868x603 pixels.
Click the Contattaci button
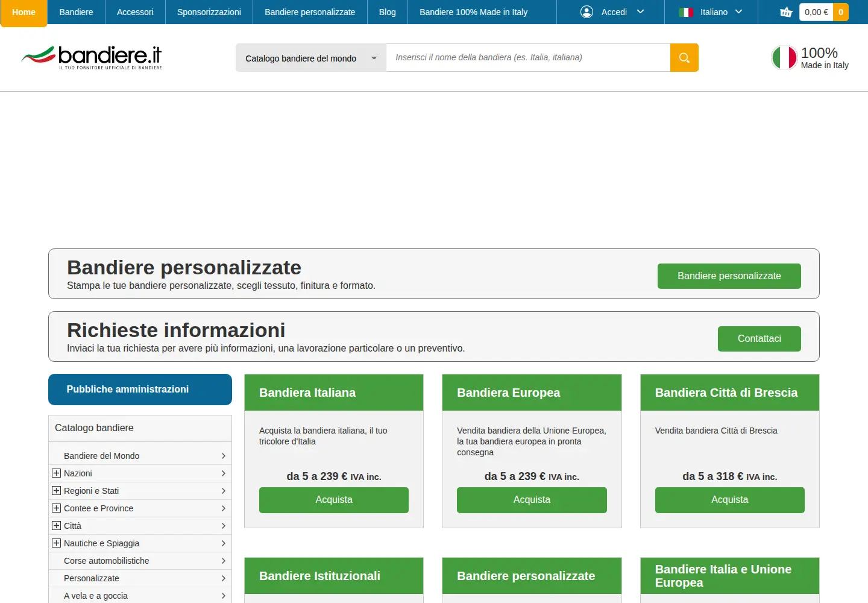(x=759, y=339)
